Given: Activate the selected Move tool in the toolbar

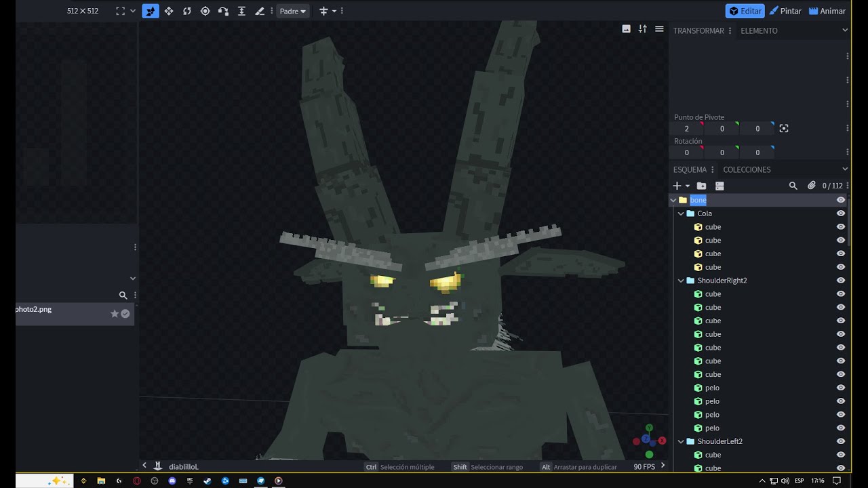Looking at the screenshot, I should coord(151,11).
